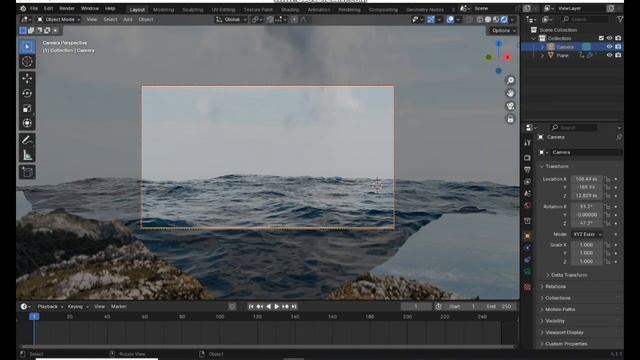Click the outliner search field
Viewport: 640px width, 360px height.
[x=586, y=19]
